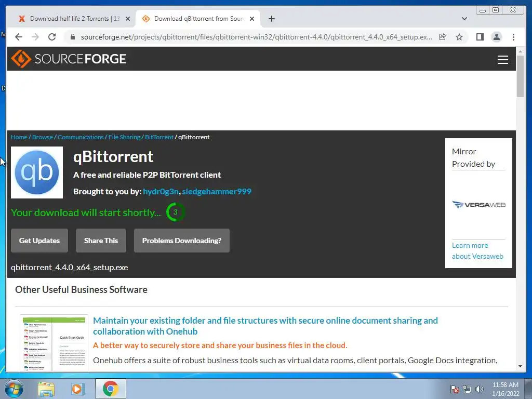Reload the SourceForge page
Viewport: 532px width, 399px height.
pos(52,37)
